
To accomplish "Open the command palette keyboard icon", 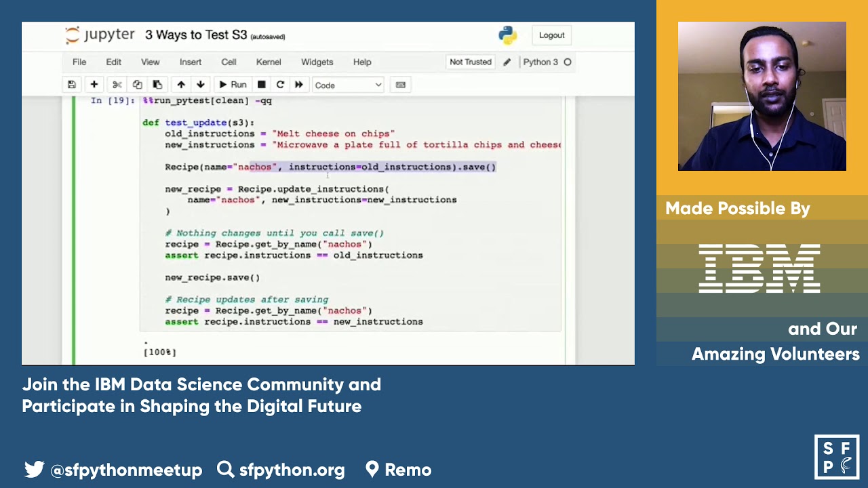I will coord(401,85).
